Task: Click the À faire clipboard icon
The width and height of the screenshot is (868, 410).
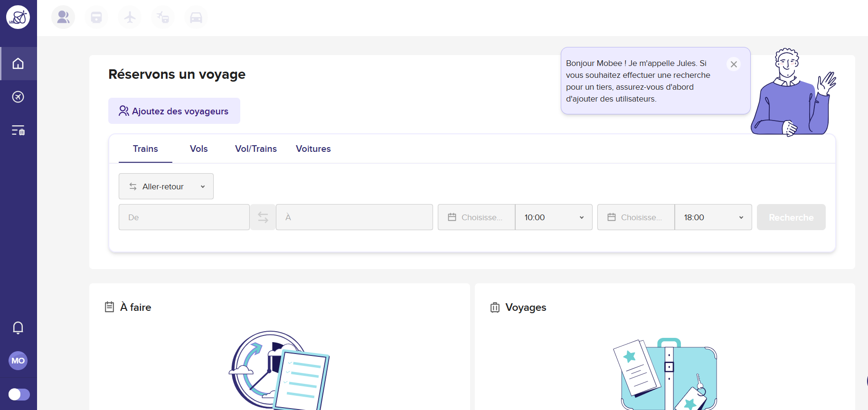Action: coord(110,307)
